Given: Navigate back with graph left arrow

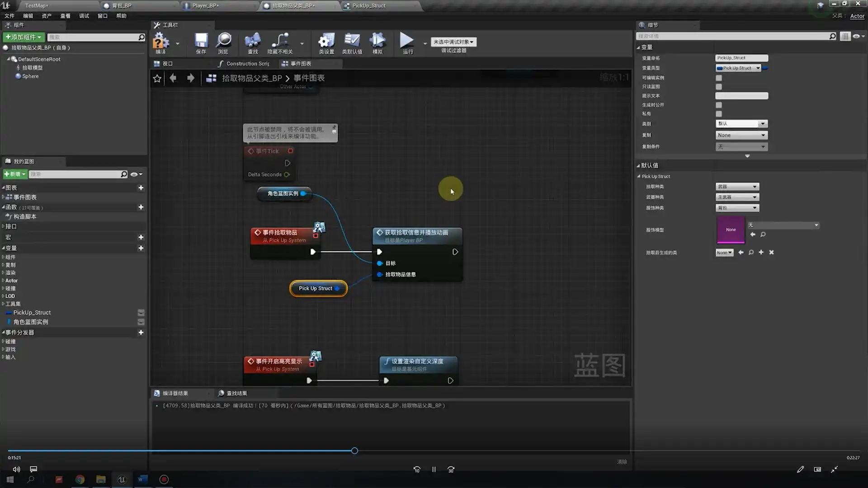Looking at the screenshot, I should (x=173, y=78).
